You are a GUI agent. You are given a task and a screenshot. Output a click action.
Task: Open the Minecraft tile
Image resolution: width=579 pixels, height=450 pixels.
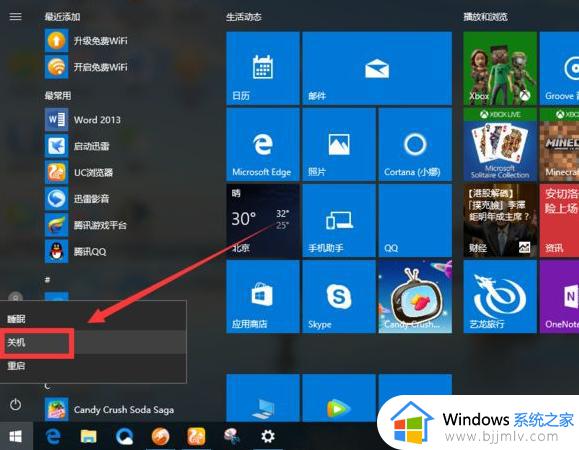coord(559,144)
